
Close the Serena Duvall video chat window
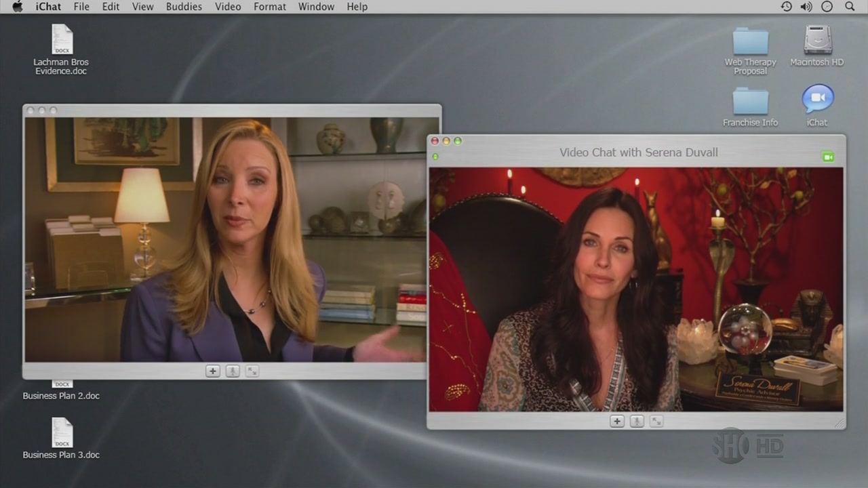435,141
